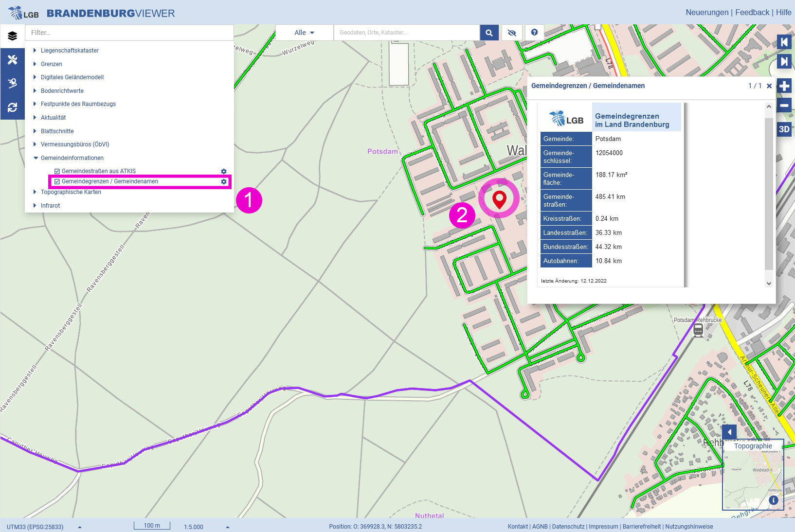Open settings gear for Gemeindestraßen aus ATKIS
This screenshot has width=795, height=532.
[224, 171]
